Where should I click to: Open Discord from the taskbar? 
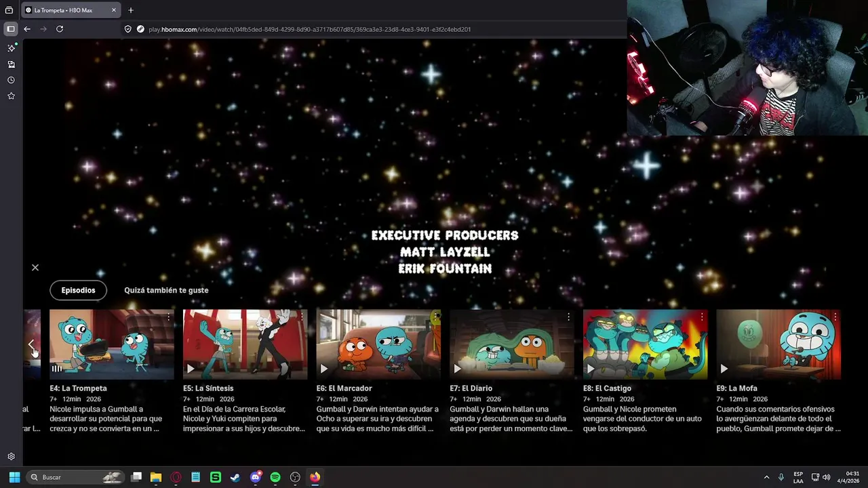(x=255, y=477)
